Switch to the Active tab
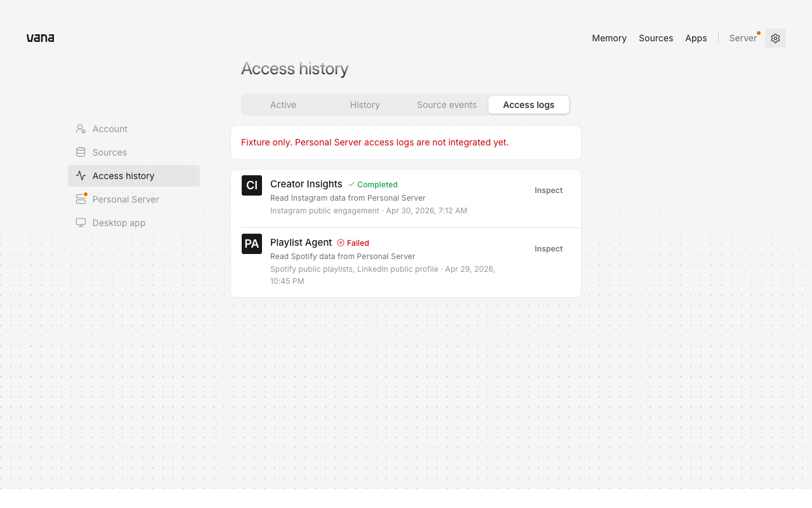This screenshot has height=508, width=812. 283,105
